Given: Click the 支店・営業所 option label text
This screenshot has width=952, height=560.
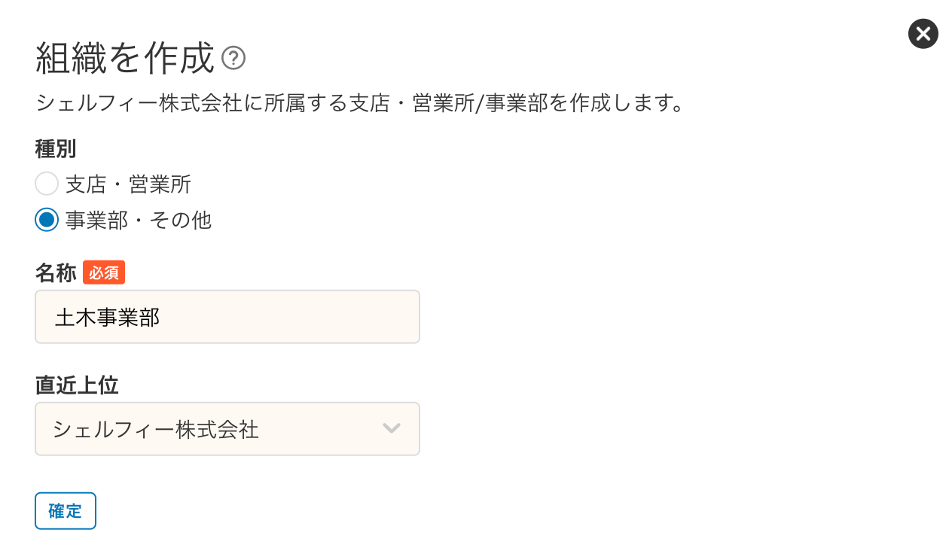Looking at the screenshot, I should coord(128,184).
